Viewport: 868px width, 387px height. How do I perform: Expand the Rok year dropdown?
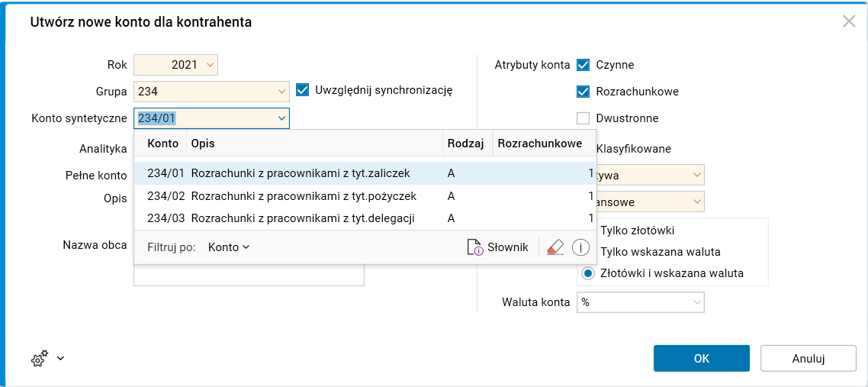pos(210,65)
